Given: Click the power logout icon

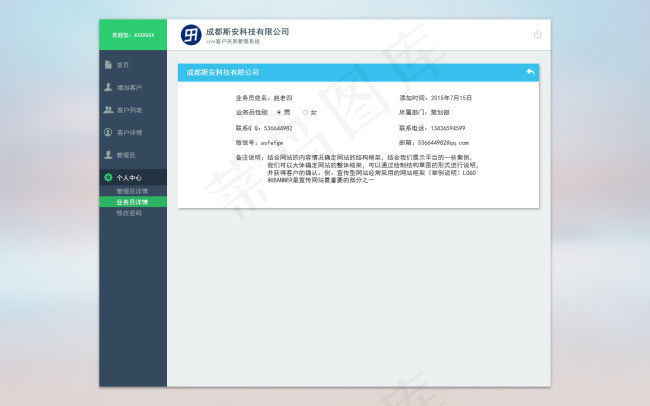Looking at the screenshot, I should point(537,34).
